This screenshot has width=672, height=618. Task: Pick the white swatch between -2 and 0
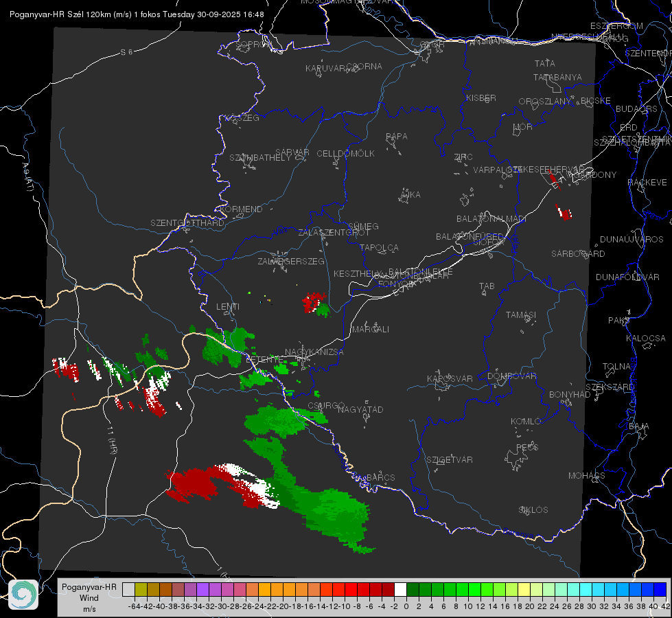(x=400, y=589)
